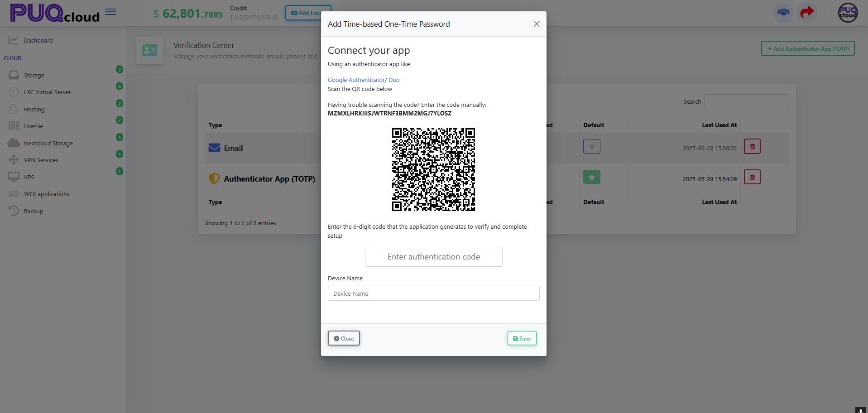This screenshot has height=413, width=868.
Task: Delete the Email verification method
Action: pyautogui.click(x=752, y=146)
